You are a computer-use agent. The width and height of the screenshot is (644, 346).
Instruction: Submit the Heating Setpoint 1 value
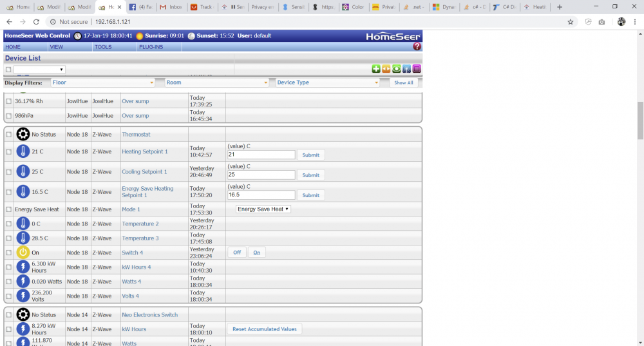(310, 155)
